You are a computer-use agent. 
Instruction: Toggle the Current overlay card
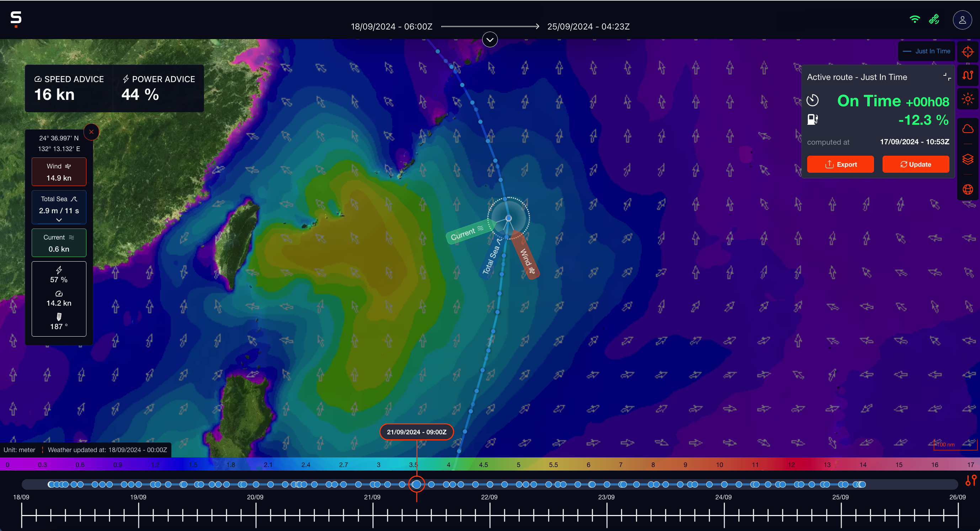59,243
